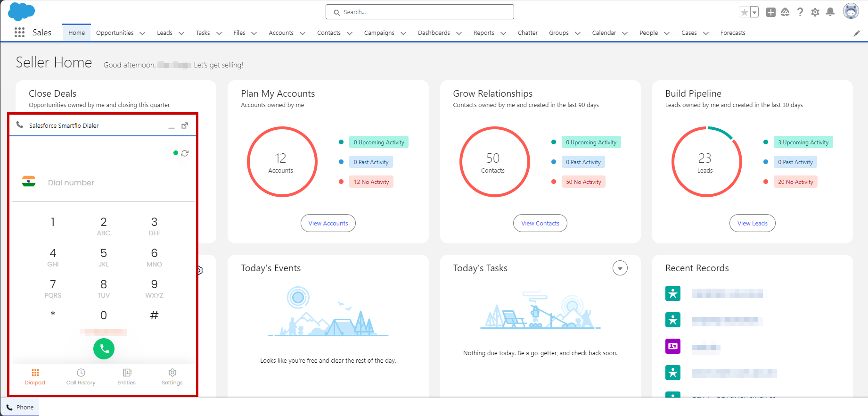Expand the favorites list dropdown arrow
868x416 pixels.
tap(754, 12)
